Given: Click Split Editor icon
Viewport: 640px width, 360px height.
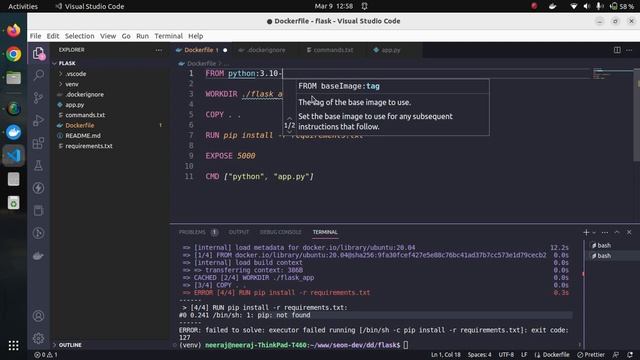Looking at the screenshot, I should coord(617,50).
